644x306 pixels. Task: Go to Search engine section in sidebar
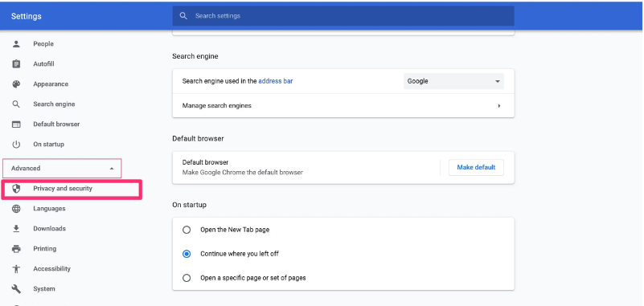[x=54, y=104]
